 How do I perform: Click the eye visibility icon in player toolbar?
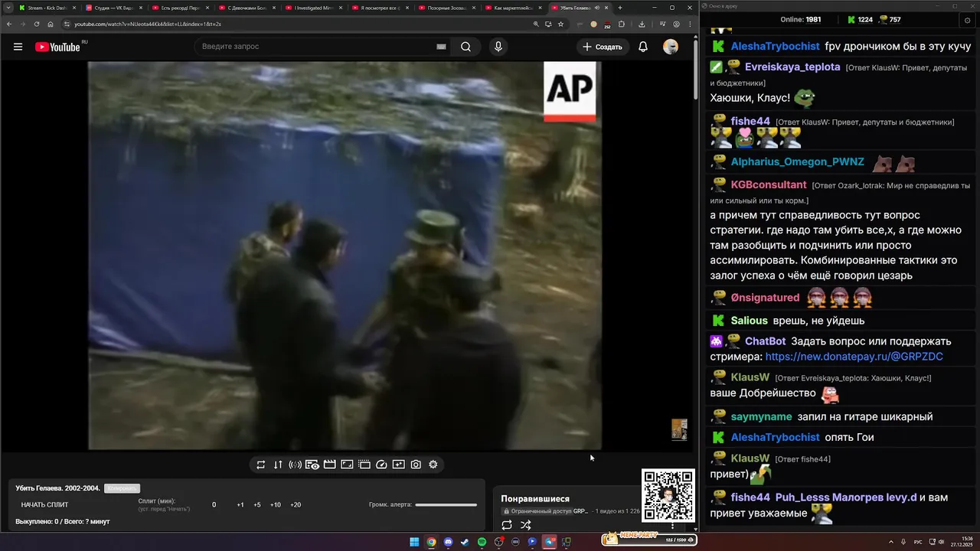[312, 465]
